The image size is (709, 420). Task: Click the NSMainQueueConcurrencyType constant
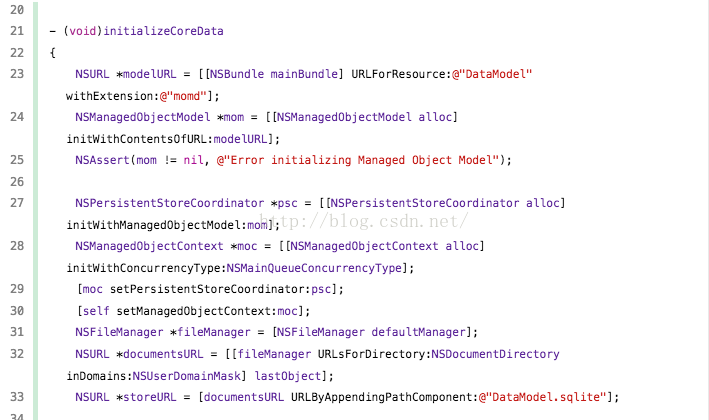pyautogui.click(x=314, y=268)
